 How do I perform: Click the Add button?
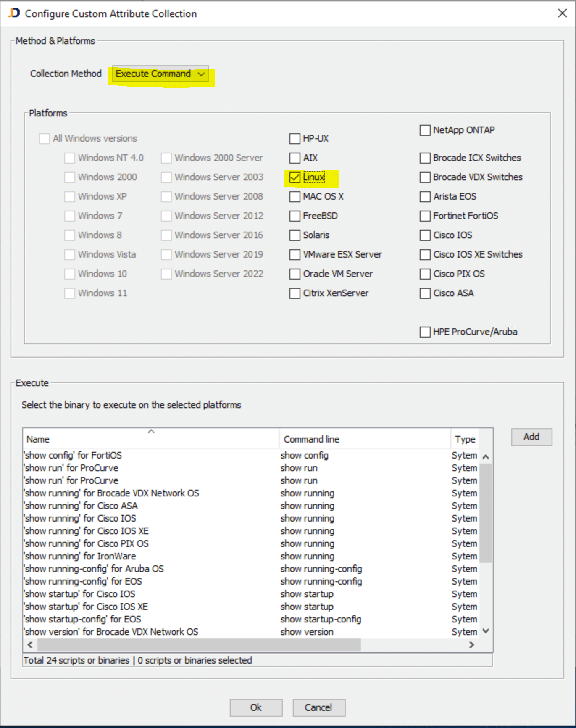tap(531, 437)
